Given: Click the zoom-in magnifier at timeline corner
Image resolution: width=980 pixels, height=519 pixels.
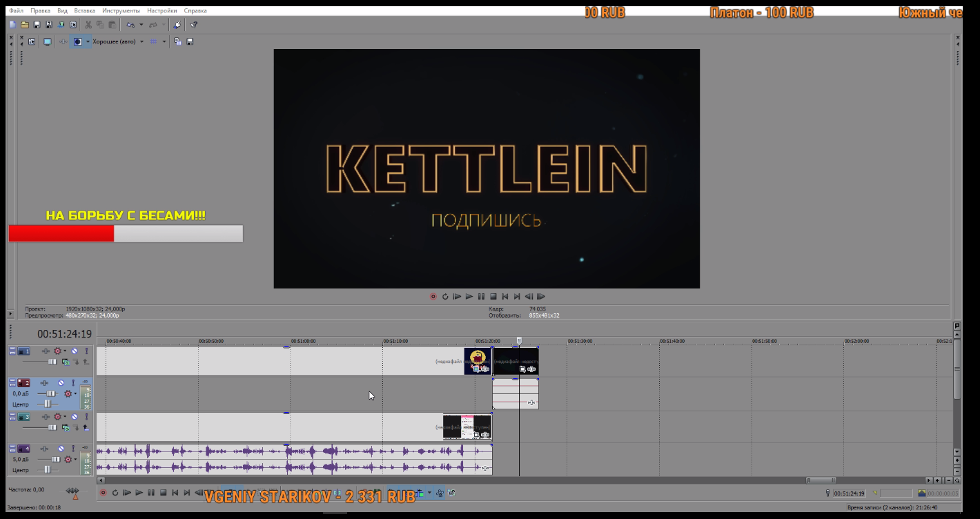Looking at the screenshot, I should click(x=957, y=480).
